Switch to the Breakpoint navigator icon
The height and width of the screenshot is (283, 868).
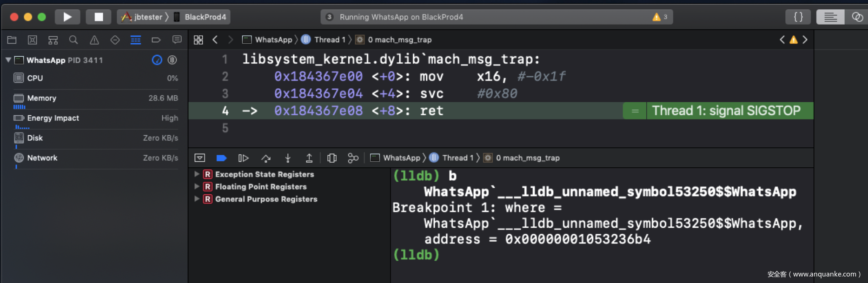tap(156, 40)
